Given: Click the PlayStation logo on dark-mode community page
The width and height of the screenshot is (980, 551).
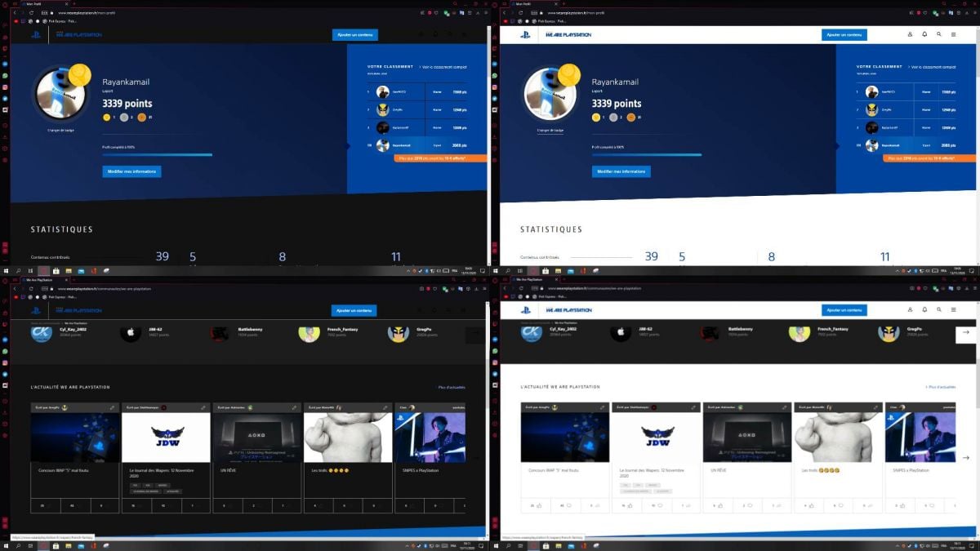Looking at the screenshot, I should (x=36, y=310).
